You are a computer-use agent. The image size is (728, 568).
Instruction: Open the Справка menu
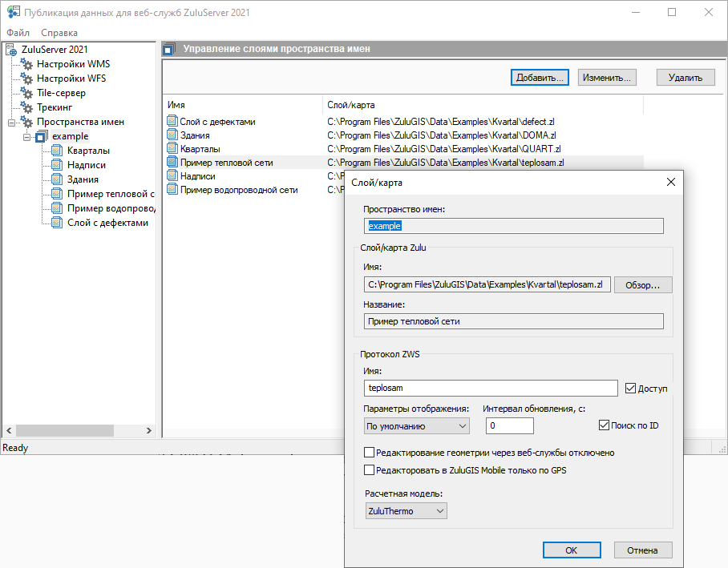point(59,33)
